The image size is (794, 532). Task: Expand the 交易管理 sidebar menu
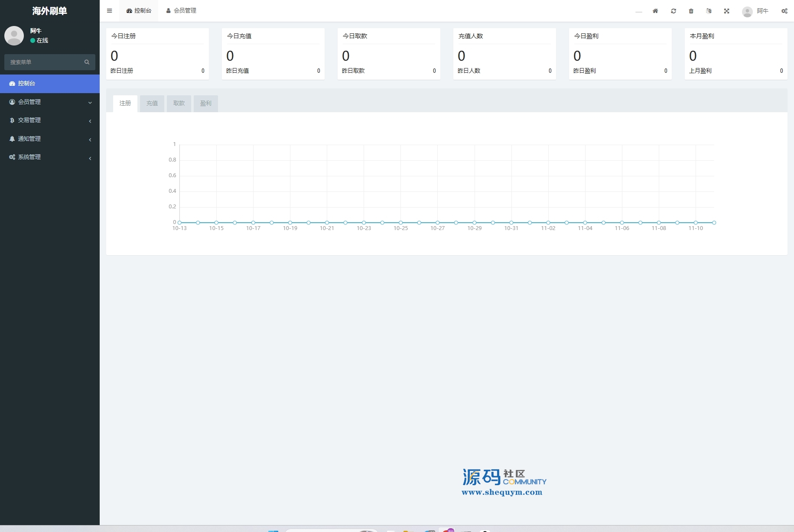[x=49, y=120]
